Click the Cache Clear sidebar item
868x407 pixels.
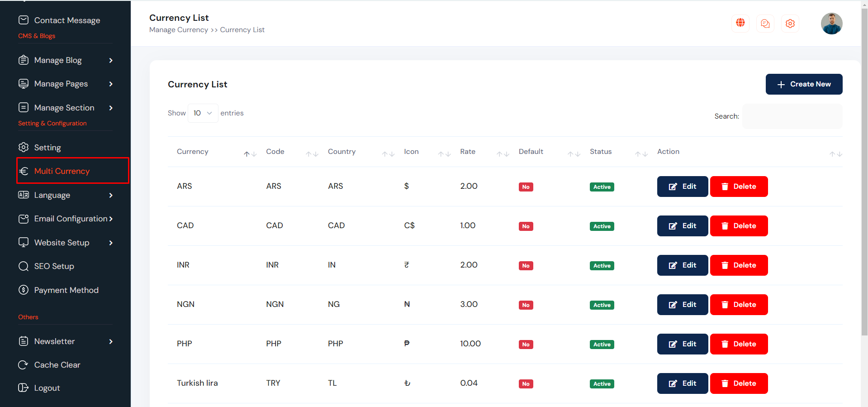(57, 365)
